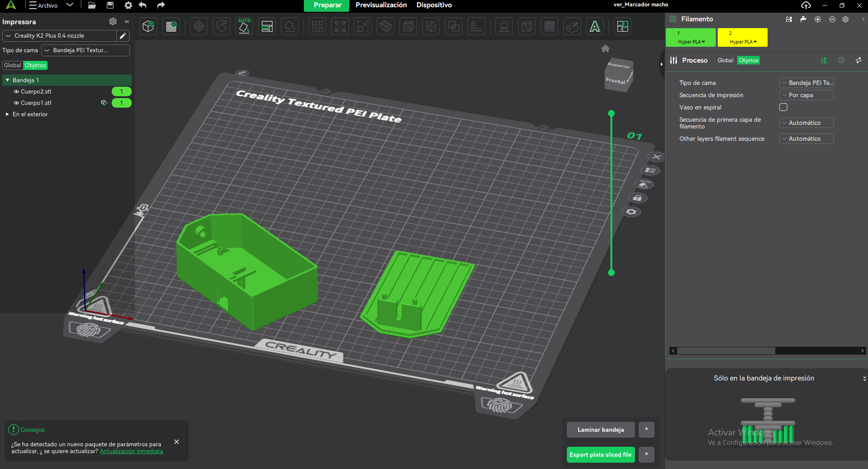Click the Assembly view puzzle icon

(623, 26)
